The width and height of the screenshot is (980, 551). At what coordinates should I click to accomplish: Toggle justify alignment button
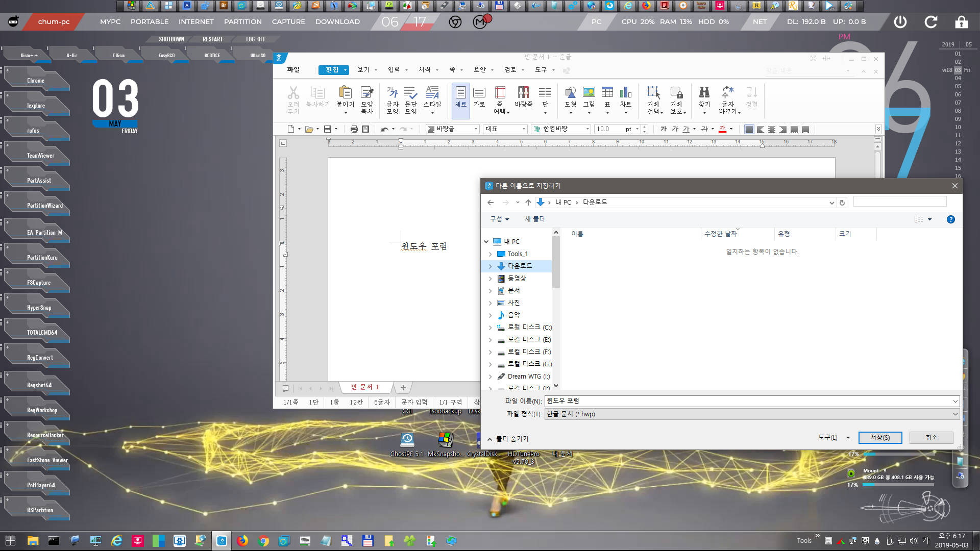[x=749, y=129]
